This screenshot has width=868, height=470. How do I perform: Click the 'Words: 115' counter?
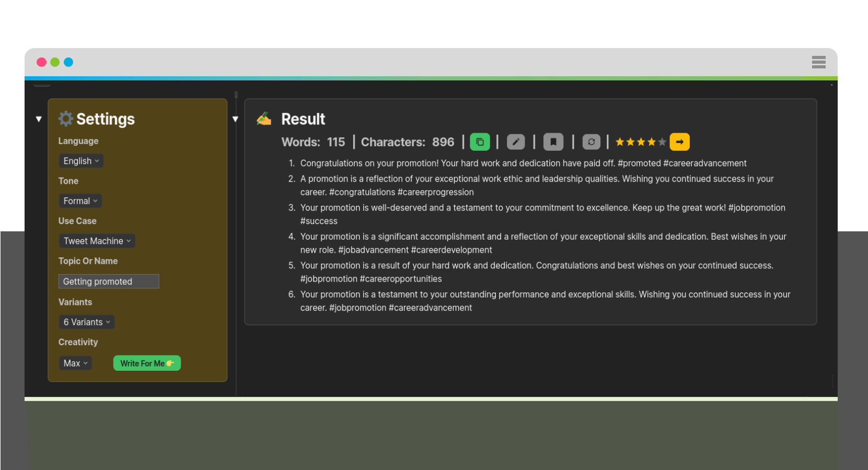313,142
